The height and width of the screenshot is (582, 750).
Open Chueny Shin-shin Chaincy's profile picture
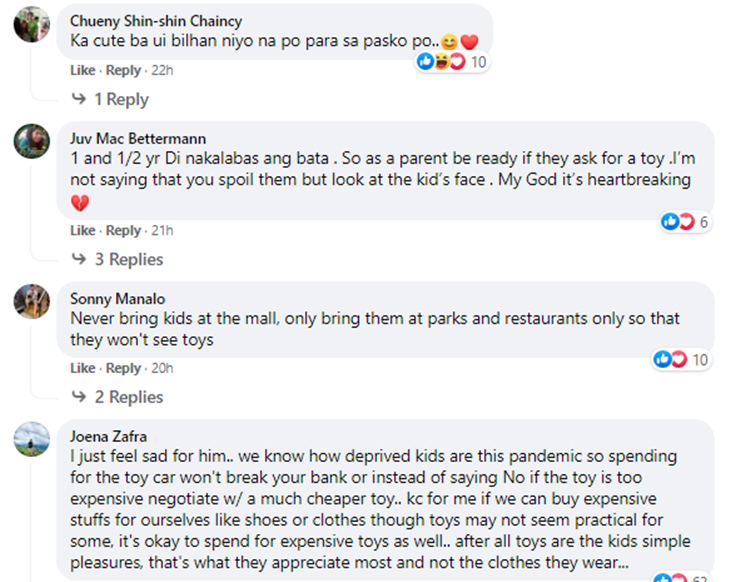(32, 22)
